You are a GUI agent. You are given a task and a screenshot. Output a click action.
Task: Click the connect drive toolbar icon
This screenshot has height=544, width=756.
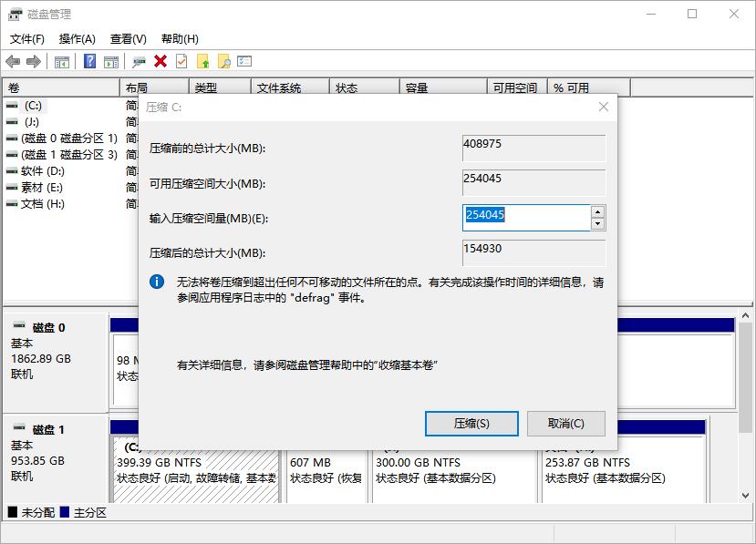pyautogui.click(x=139, y=61)
